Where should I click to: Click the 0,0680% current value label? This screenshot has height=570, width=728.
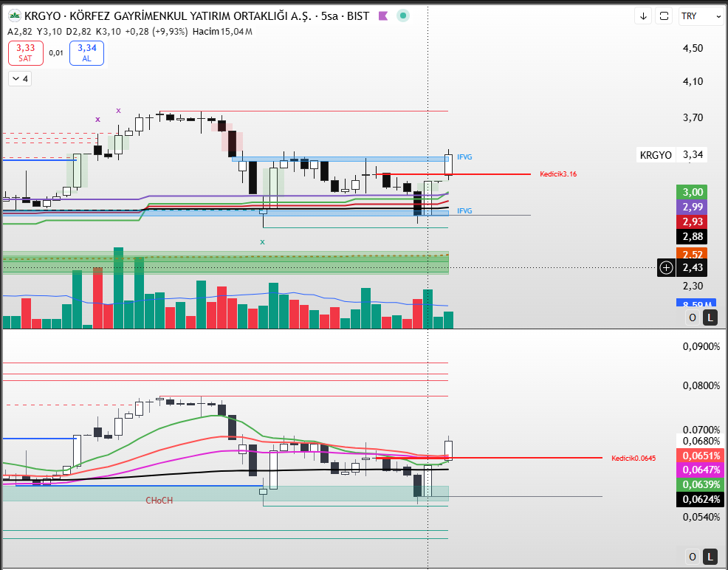[x=701, y=441]
